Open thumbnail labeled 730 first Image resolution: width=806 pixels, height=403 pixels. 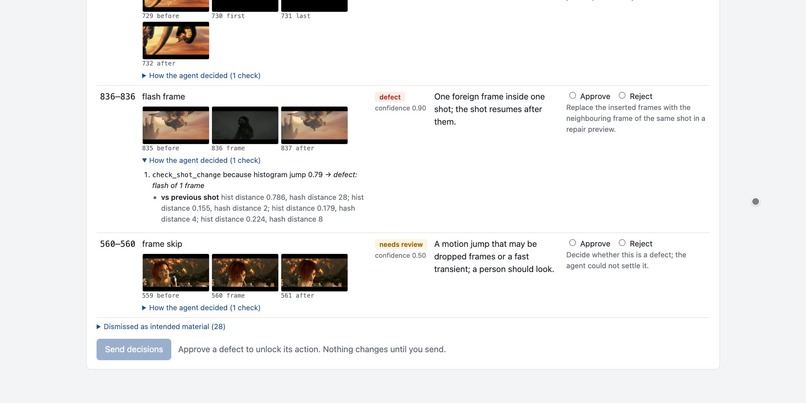pos(245,6)
